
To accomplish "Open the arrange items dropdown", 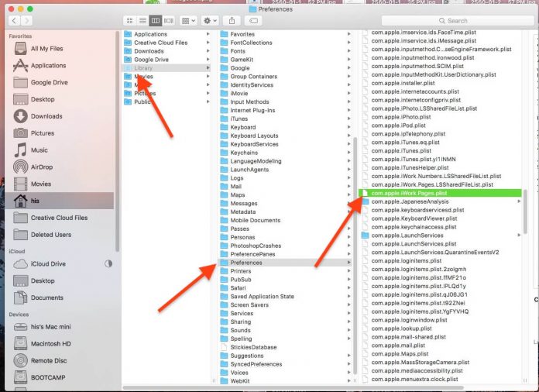I will [188, 21].
